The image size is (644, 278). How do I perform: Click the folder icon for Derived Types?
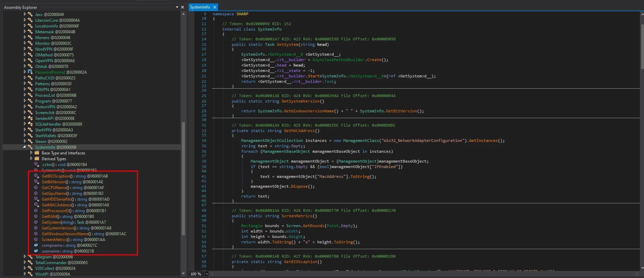click(37, 159)
